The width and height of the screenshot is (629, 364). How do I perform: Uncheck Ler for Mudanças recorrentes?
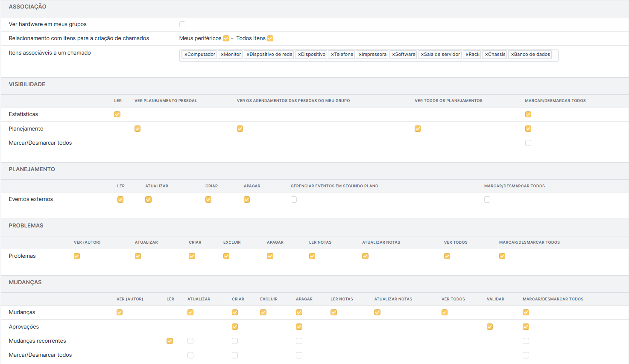tap(170, 341)
